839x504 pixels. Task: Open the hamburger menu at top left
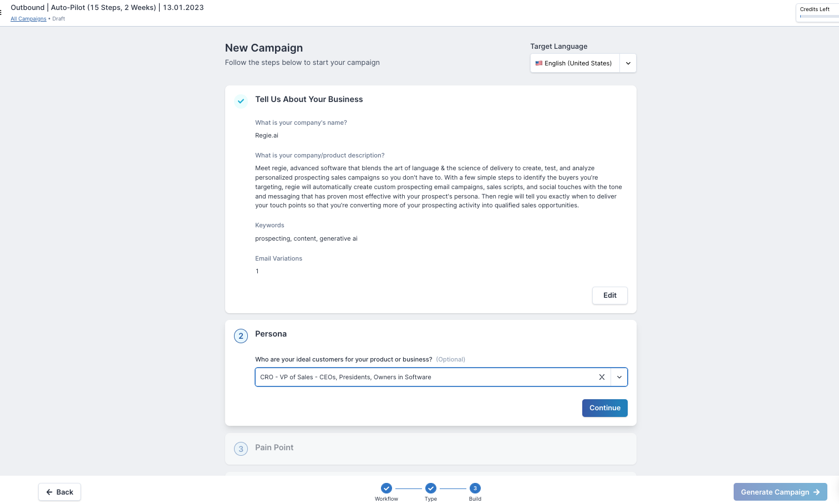tap(1, 12)
